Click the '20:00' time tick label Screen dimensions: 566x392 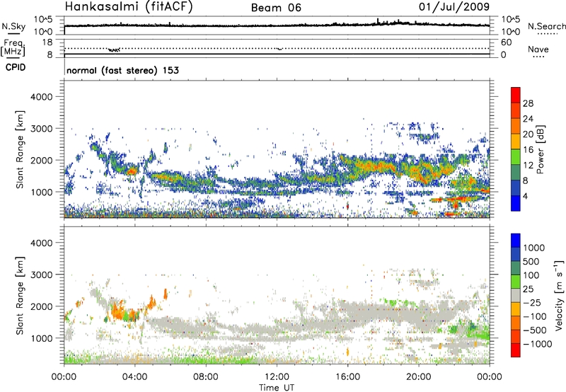pyautogui.click(x=419, y=377)
